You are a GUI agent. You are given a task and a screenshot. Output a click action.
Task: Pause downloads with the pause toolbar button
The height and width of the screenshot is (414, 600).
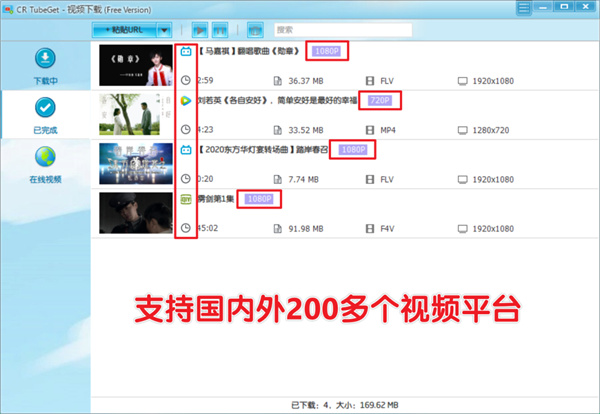pyautogui.click(x=220, y=30)
